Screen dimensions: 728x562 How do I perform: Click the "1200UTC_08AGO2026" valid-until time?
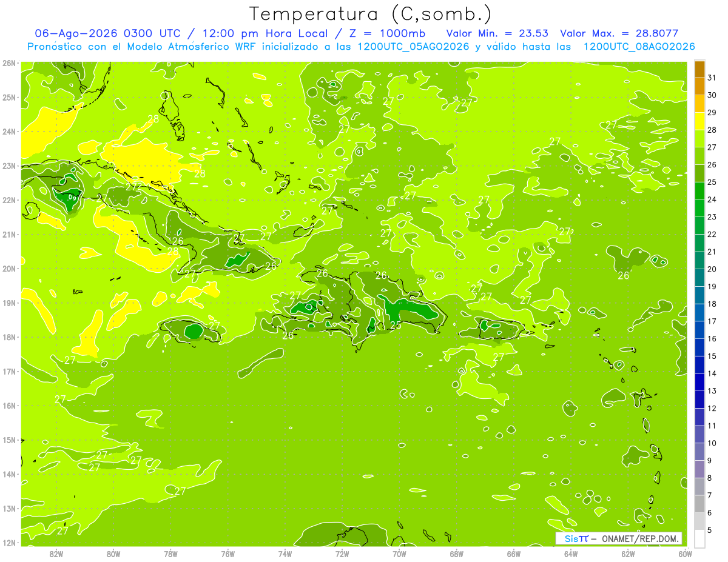[x=639, y=47]
